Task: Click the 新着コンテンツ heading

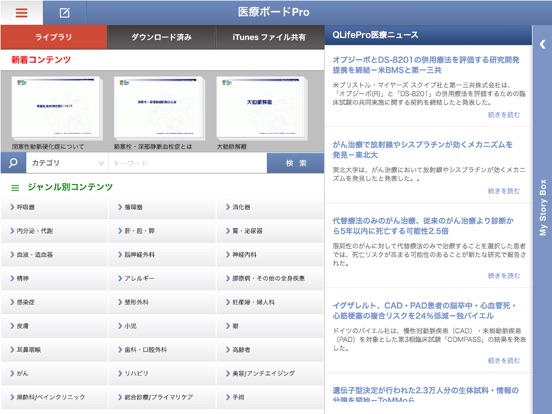Action: [x=41, y=60]
